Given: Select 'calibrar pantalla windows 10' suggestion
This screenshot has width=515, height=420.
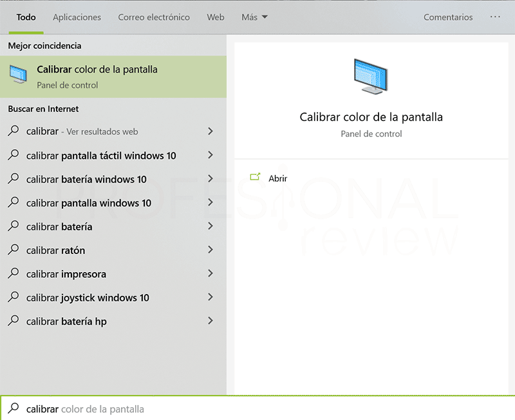Looking at the screenshot, I should pyautogui.click(x=113, y=203).
